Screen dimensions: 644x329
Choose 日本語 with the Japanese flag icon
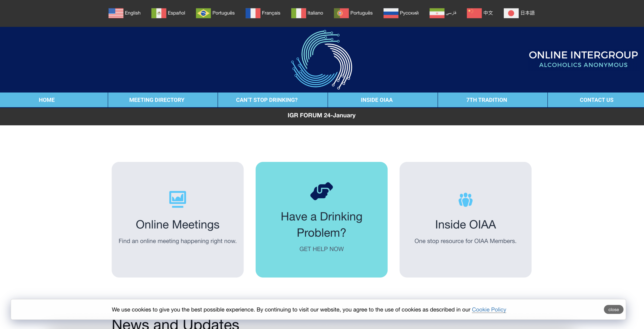[x=511, y=13]
